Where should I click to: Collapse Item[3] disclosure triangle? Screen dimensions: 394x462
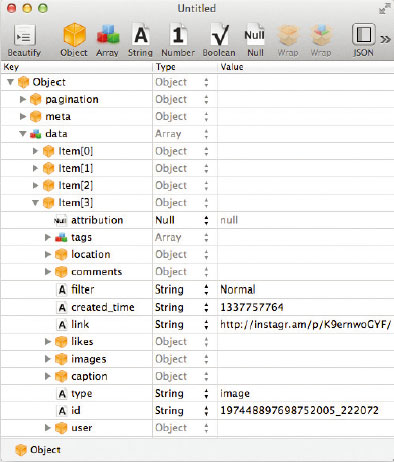35,203
